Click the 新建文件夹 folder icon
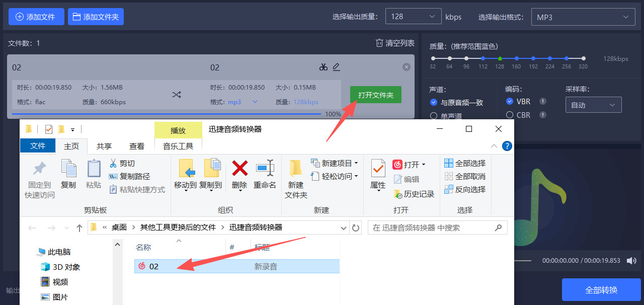 (296, 168)
